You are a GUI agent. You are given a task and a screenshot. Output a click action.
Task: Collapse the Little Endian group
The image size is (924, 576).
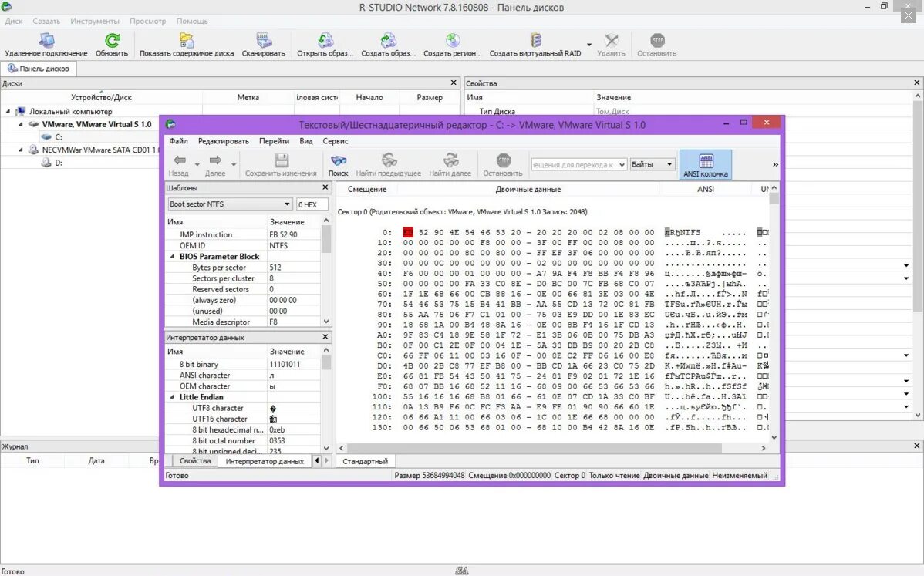[x=173, y=397]
